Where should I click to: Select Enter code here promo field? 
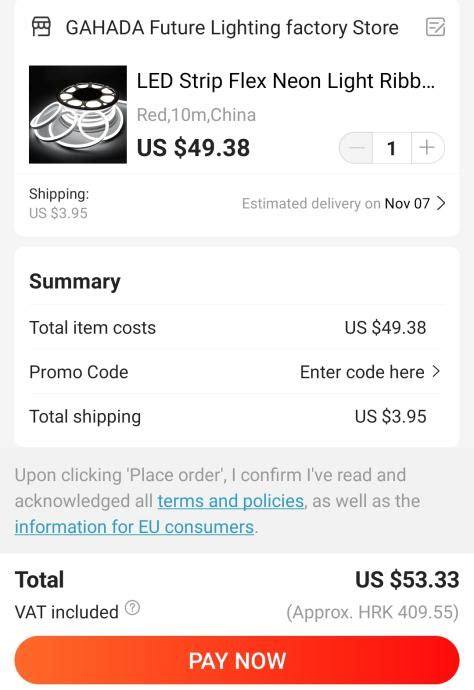coord(362,372)
